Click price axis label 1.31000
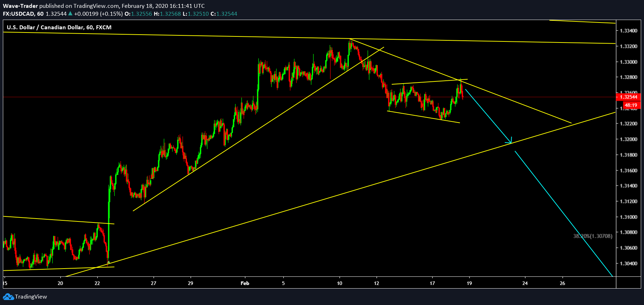The width and height of the screenshot is (644, 305). tap(629, 217)
